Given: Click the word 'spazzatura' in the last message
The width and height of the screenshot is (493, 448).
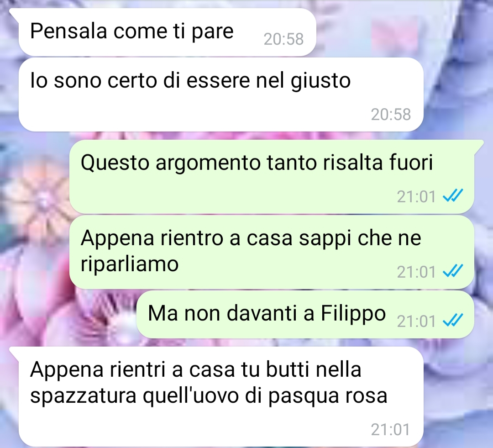Looking at the screenshot, I should [x=83, y=396].
